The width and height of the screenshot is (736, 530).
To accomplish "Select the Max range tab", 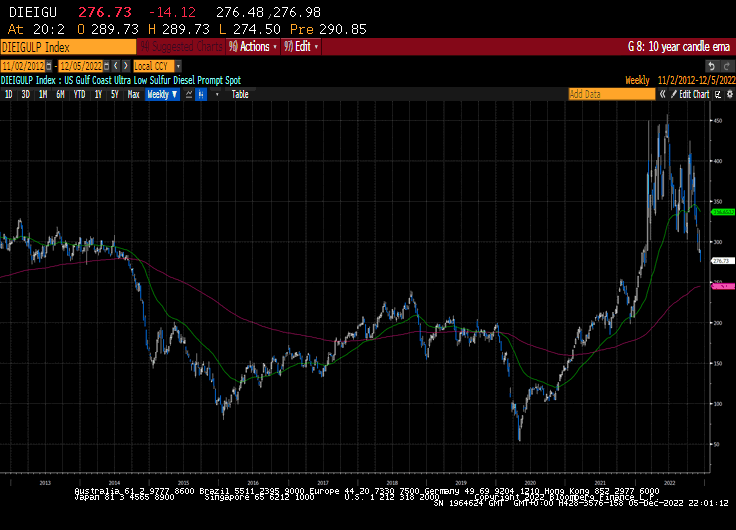I will (134, 94).
